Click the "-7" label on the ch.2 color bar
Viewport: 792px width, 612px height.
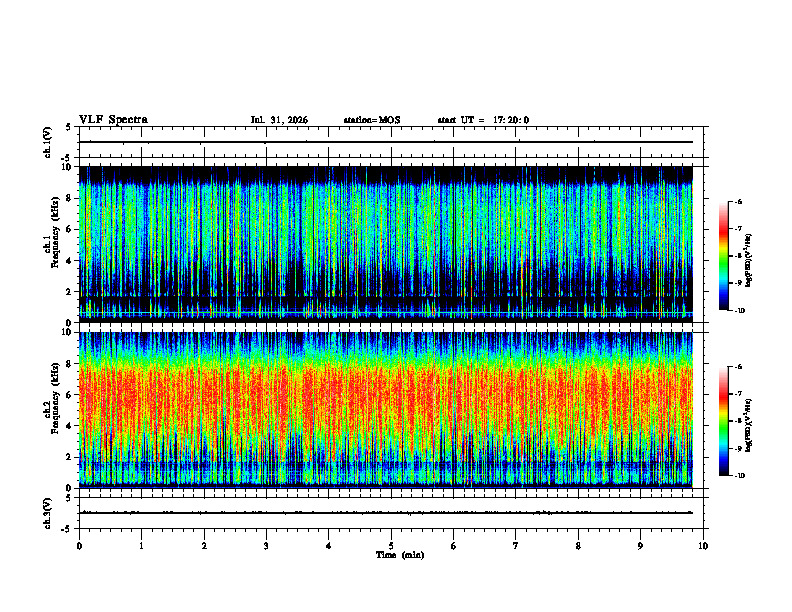(738, 394)
